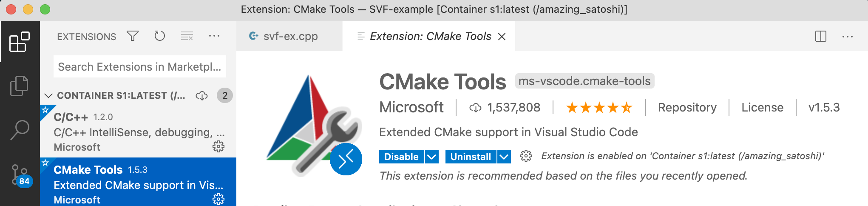The height and width of the screenshot is (206, 868).
Task: Click install-in-container cloud icon
Action: (201, 96)
